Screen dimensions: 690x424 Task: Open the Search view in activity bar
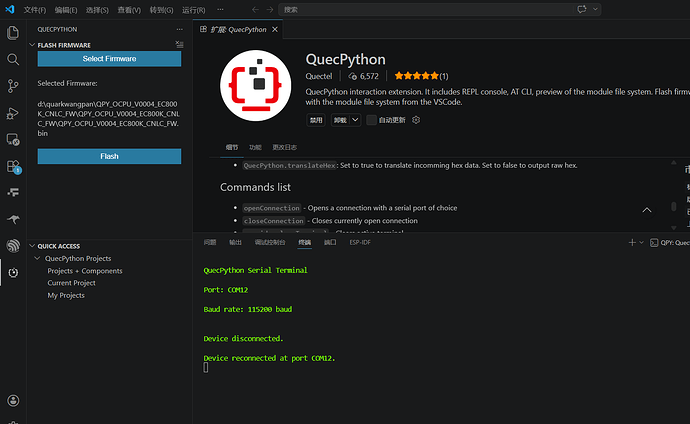pos(13,59)
